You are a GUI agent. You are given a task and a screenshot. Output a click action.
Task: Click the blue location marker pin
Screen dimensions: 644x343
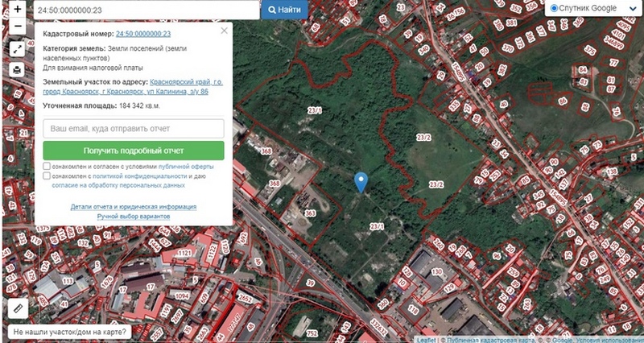click(x=361, y=182)
